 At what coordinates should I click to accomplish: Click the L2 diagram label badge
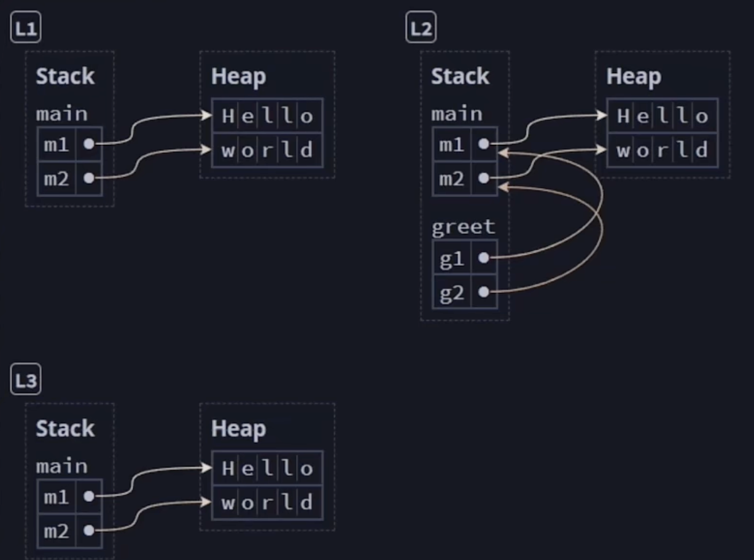421,29
